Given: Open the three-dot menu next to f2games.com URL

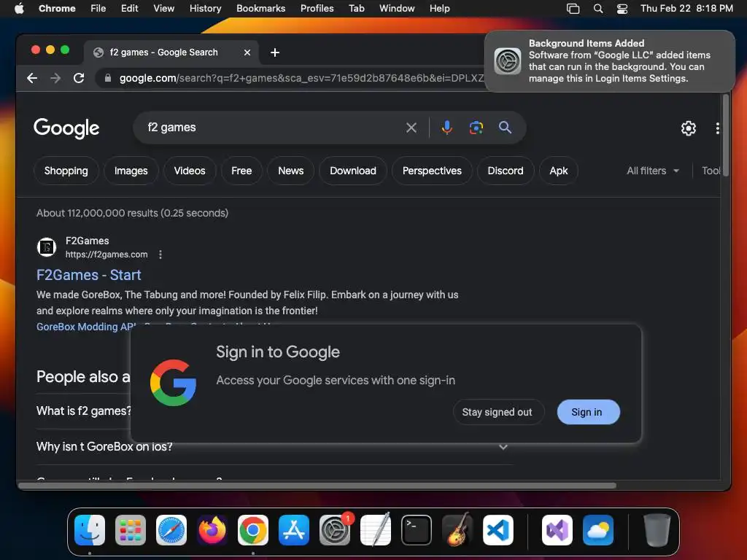Looking at the screenshot, I should (x=160, y=254).
